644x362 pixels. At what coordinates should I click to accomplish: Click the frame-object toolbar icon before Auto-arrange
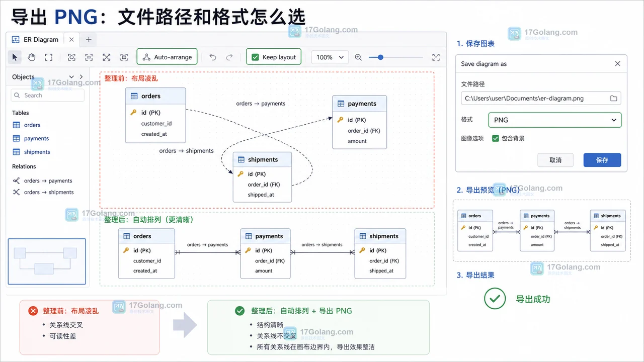(x=124, y=57)
